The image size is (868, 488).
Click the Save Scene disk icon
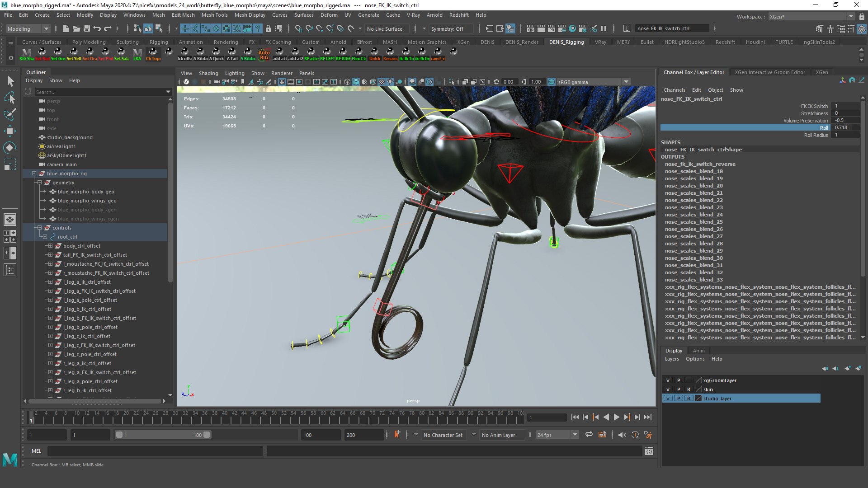tap(86, 28)
